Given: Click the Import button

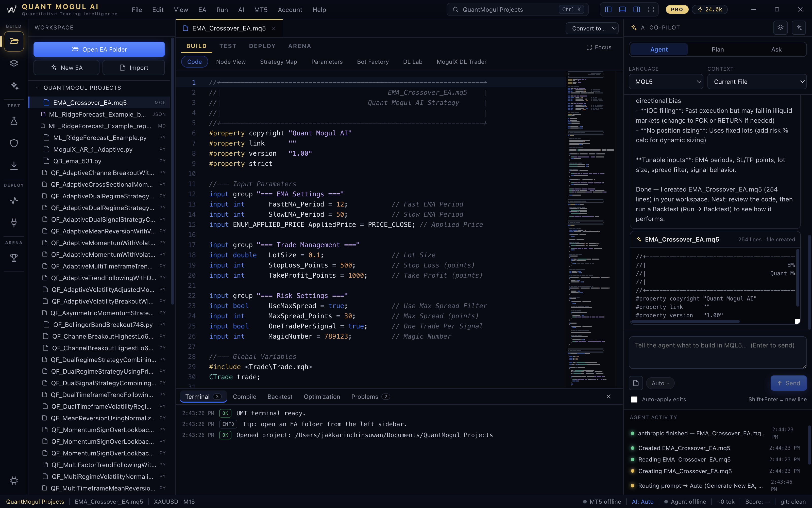Looking at the screenshot, I should click(133, 68).
